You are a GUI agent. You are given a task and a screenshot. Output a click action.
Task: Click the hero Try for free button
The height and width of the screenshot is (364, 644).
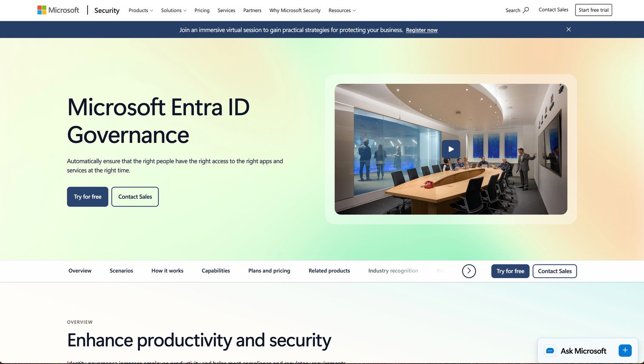pyautogui.click(x=88, y=197)
